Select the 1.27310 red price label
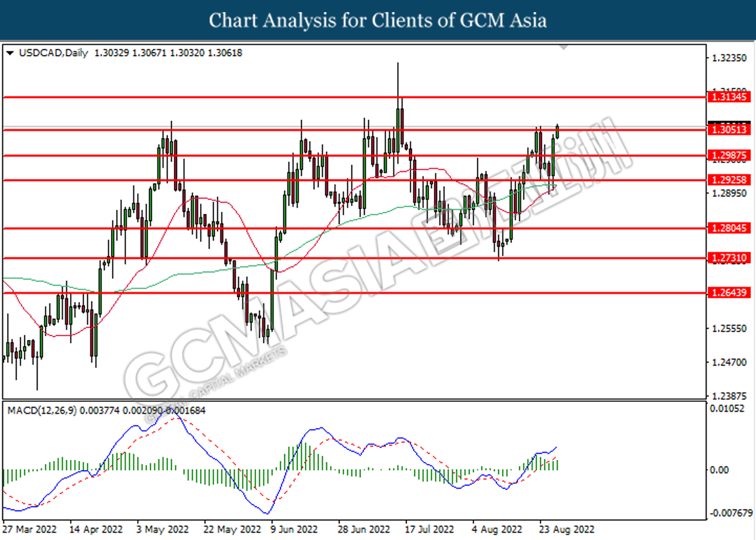756x540 pixels. point(729,258)
